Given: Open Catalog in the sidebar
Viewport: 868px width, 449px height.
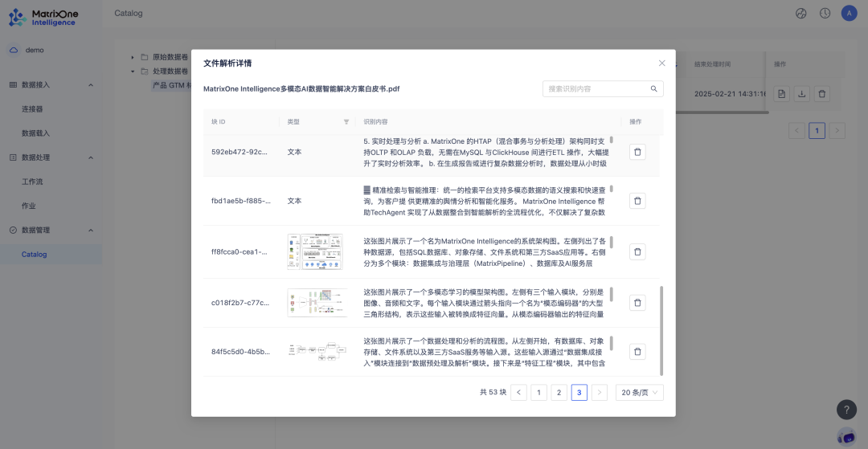Looking at the screenshot, I should [x=35, y=255].
